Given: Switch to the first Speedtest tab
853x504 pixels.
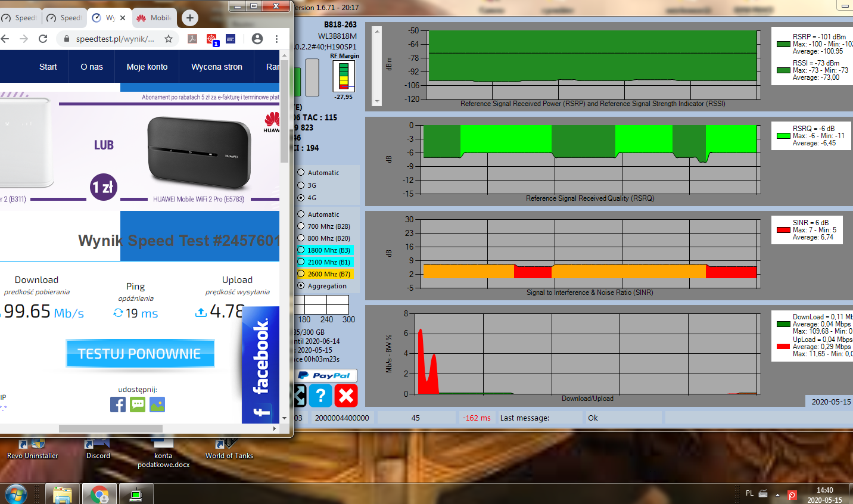Looking at the screenshot, I should [20, 18].
